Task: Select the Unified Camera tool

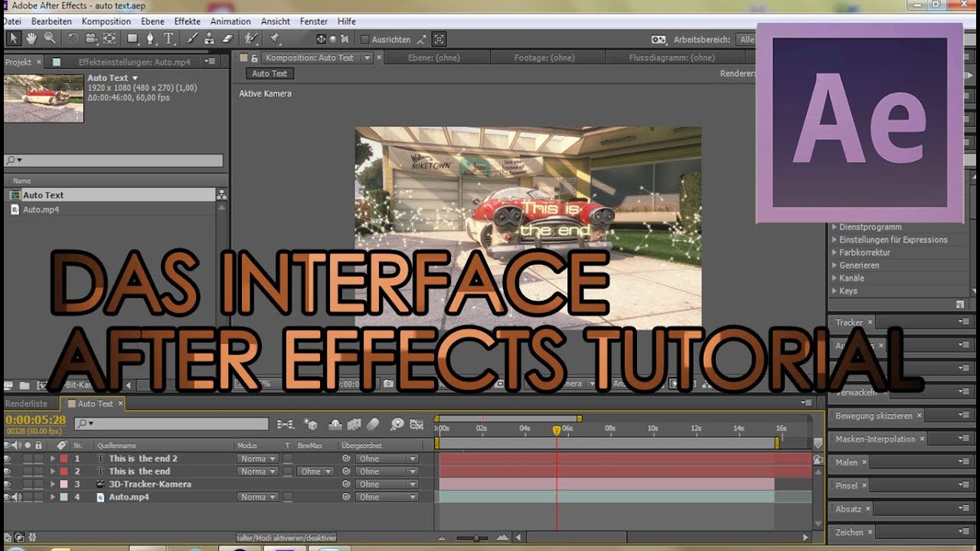Action: (91, 38)
